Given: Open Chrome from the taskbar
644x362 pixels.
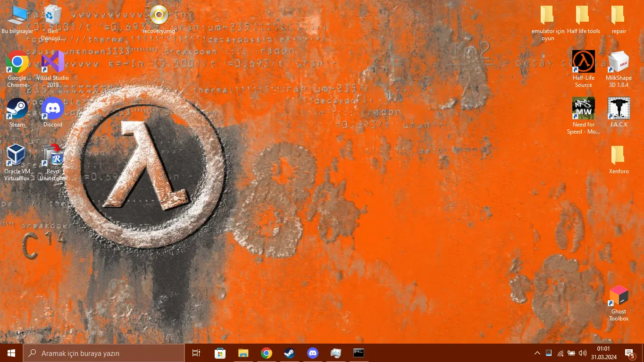Looking at the screenshot, I should click(x=267, y=353).
